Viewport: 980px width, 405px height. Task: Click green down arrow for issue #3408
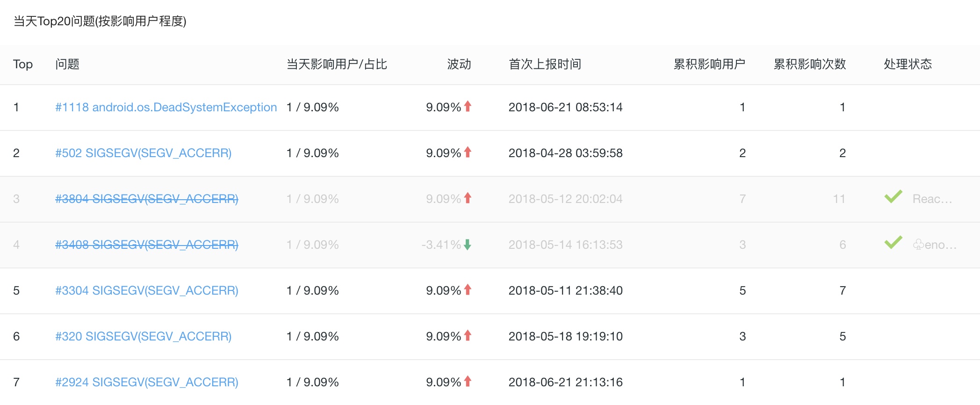point(468,245)
